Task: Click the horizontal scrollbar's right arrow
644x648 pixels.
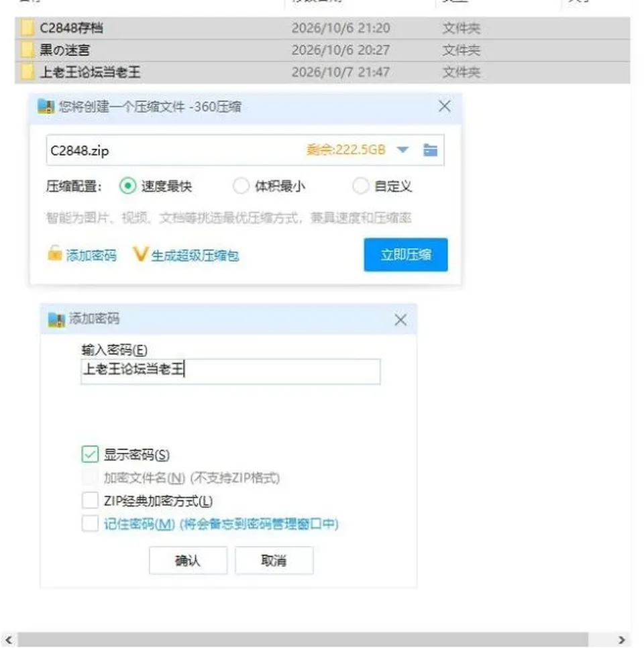Action: click(622, 640)
